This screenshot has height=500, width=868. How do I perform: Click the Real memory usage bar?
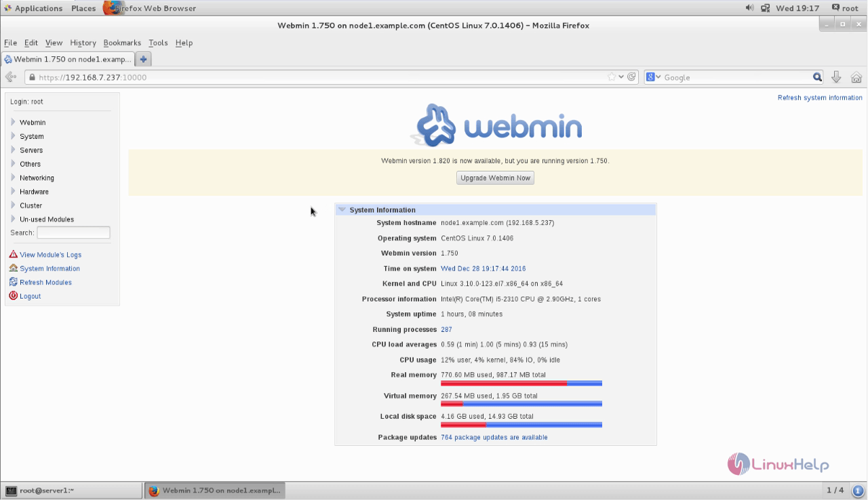tap(521, 383)
